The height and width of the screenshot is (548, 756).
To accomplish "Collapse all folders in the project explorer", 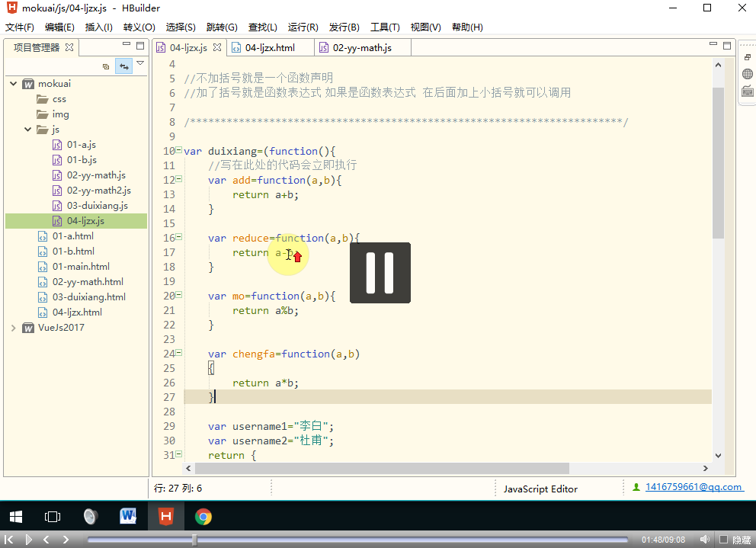I will pyautogui.click(x=105, y=67).
